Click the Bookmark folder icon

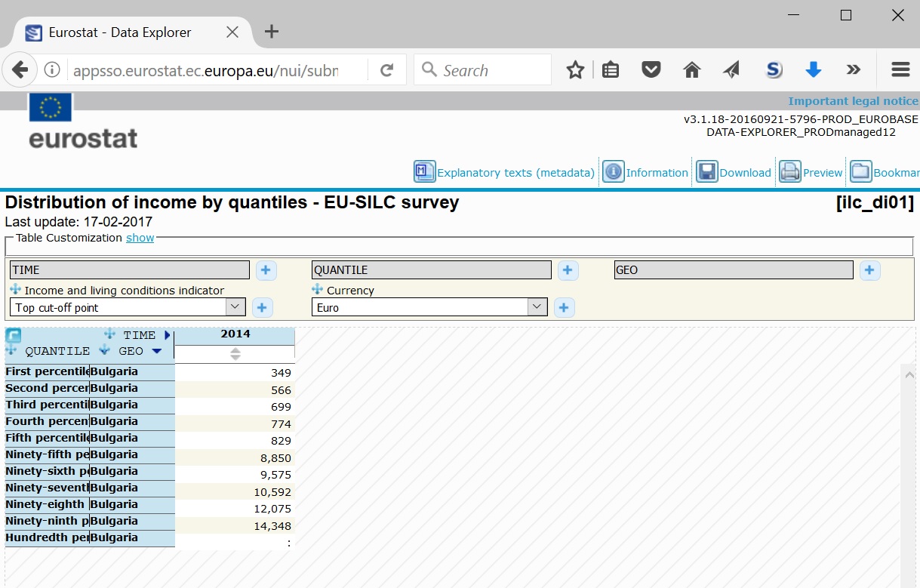pyautogui.click(x=861, y=171)
